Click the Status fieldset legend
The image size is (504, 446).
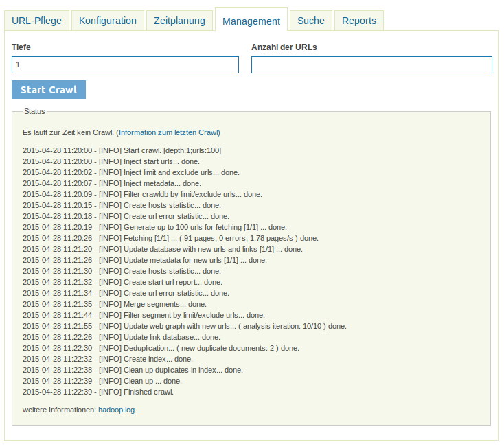(34, 111)
